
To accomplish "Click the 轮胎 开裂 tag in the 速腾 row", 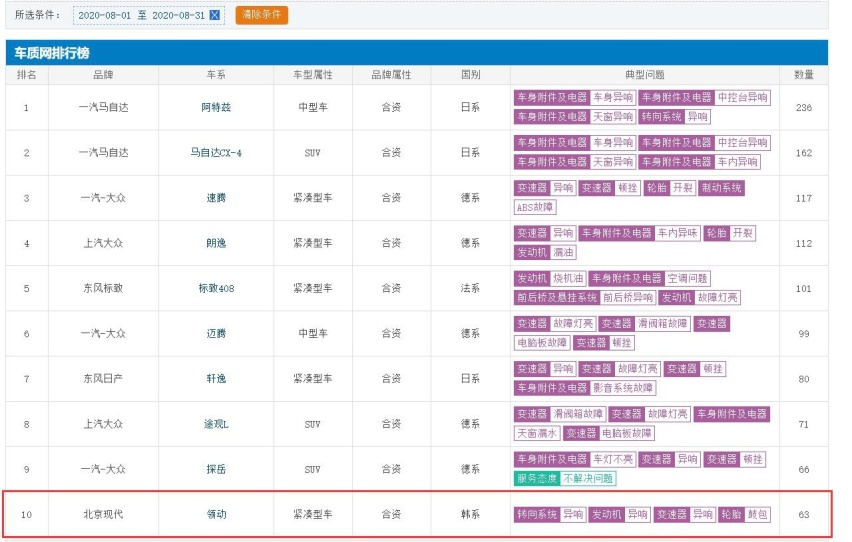I will pyautogui.click(x=669, y=188).
